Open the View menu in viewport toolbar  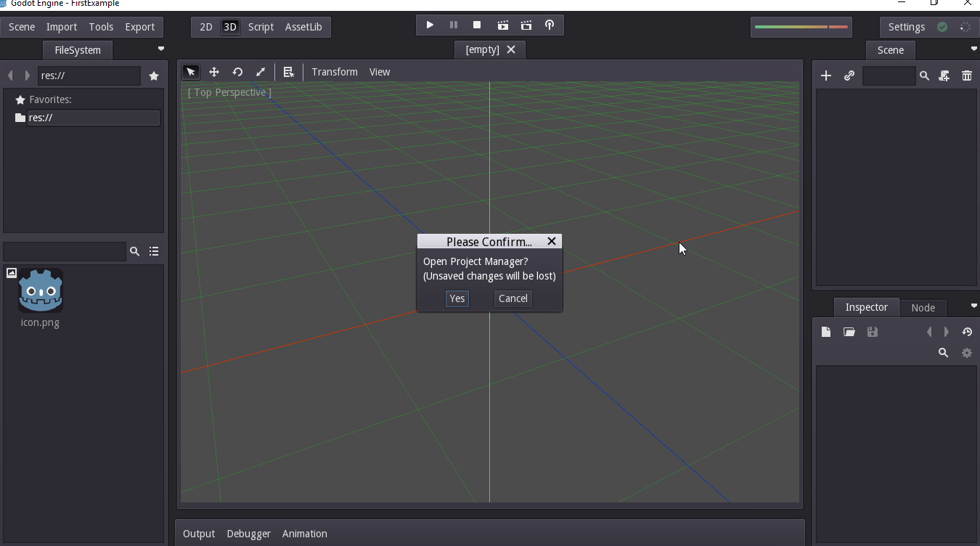[x=380, y=72]
